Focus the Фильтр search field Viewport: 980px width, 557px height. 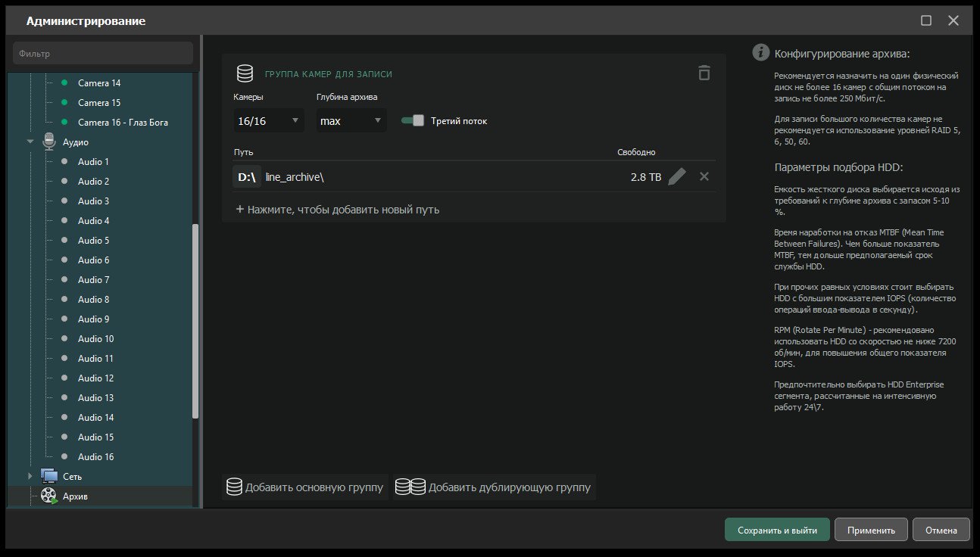click(103, 53)
